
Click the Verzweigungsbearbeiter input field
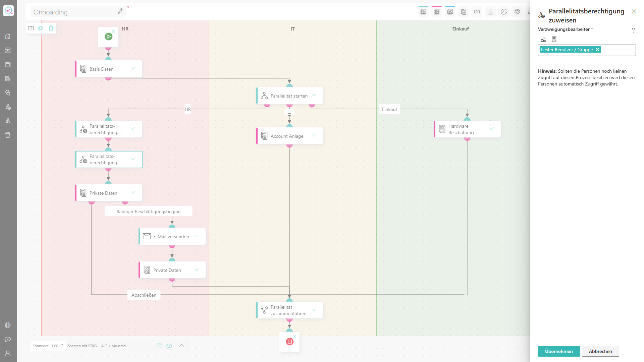pyautogui.click(x=587, y=50)
